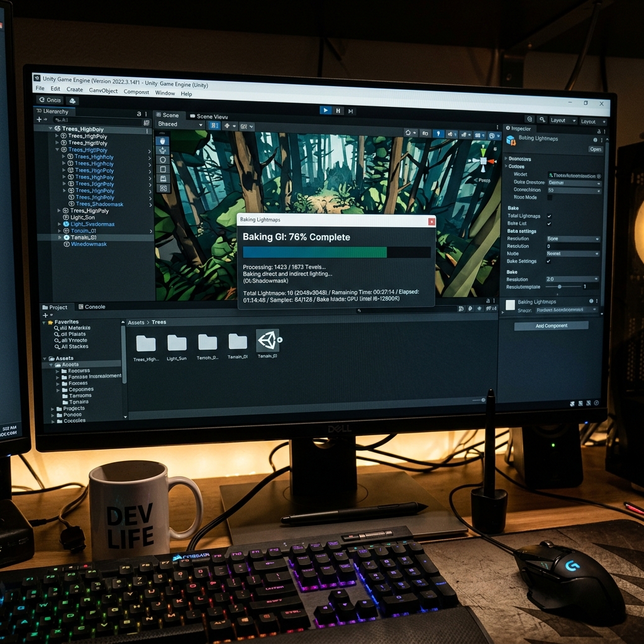Viewport: 644px width, 644px height.
Task: Click the search magnifier icon left of Layout
Action: tap(542, 119)
